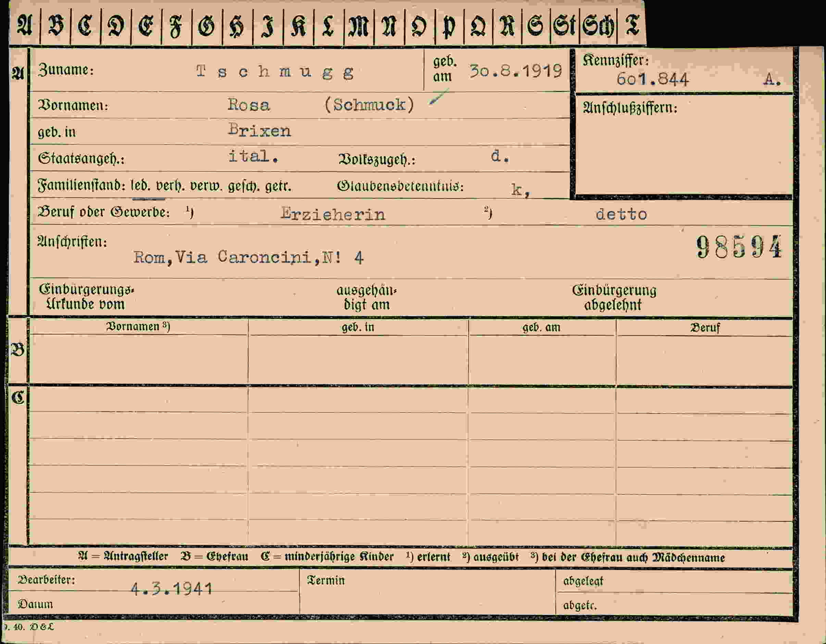Click the Bearbeiter label

[x=47, y=580]
